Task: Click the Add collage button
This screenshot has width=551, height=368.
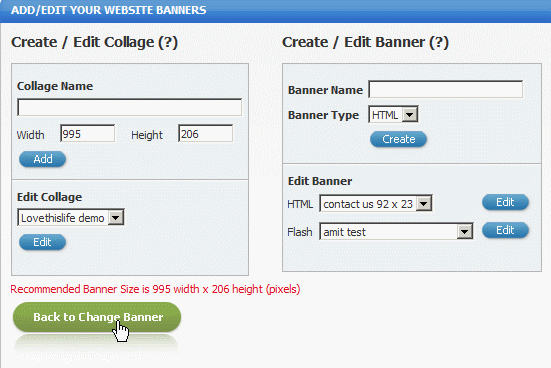Action: click(43, 159)
